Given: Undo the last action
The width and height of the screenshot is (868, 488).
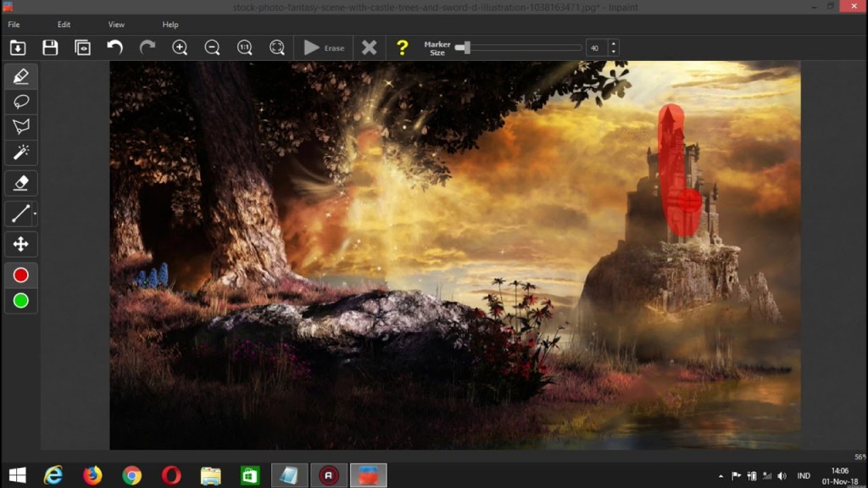Looking at the screenshot, I should pos(115,47).
